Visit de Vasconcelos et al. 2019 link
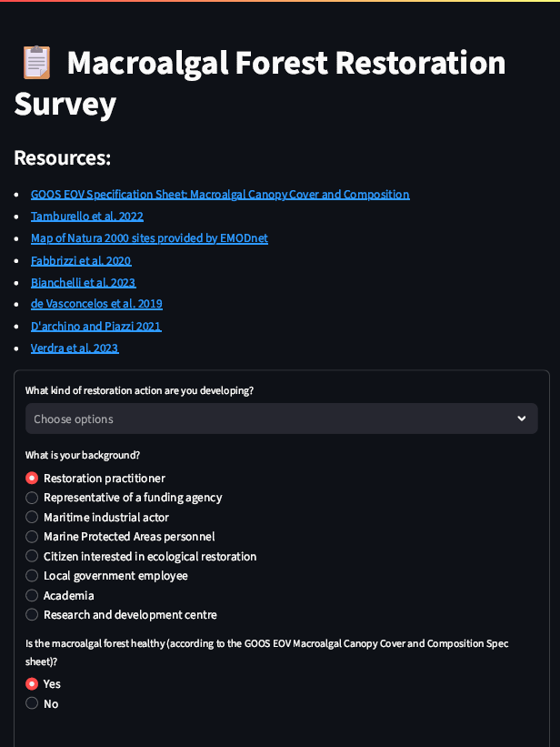Image resolution: width=560 pixels, height=747 pixels. click(x=96, y=304)
